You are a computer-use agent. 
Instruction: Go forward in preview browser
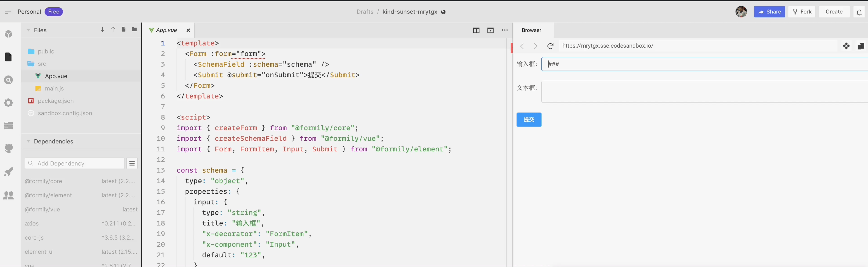[536, 46]
